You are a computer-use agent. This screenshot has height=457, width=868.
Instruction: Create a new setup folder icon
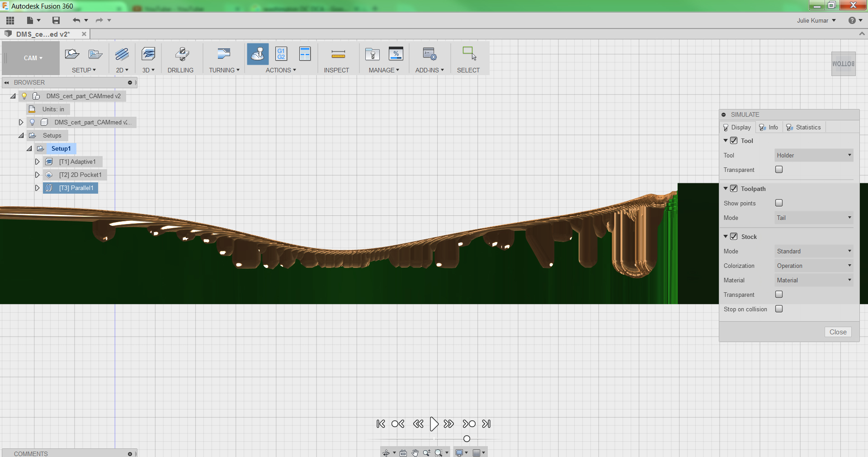tap(72, 54)
